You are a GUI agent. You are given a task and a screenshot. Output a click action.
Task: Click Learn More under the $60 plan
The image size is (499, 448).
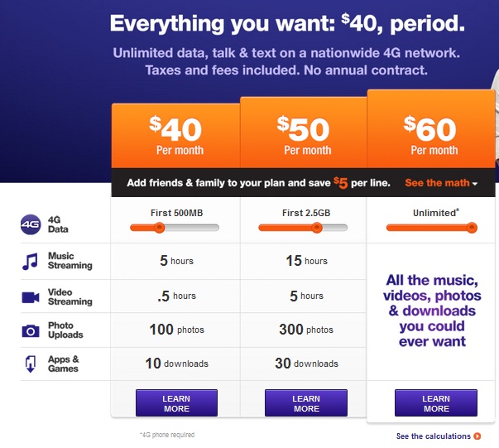(x=436, y=403)
